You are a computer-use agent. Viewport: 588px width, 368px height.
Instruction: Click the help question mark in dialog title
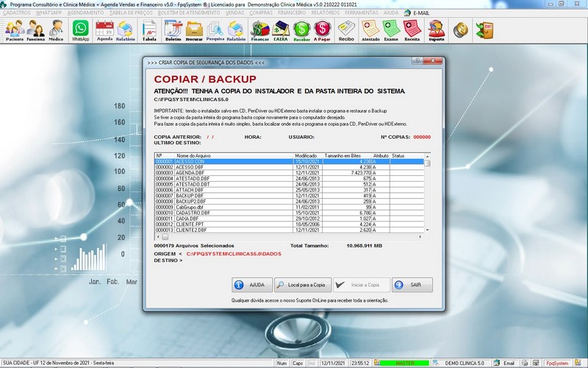417,61
